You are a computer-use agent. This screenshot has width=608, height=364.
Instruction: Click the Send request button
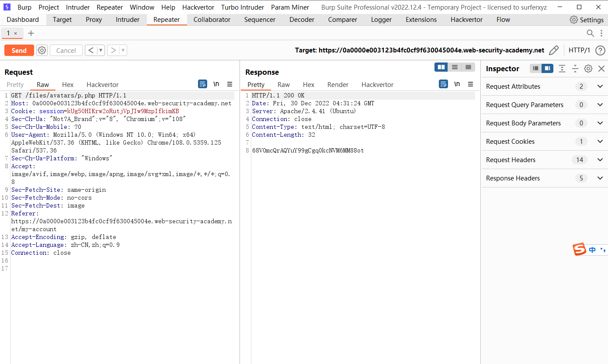[x=19, y=50]
